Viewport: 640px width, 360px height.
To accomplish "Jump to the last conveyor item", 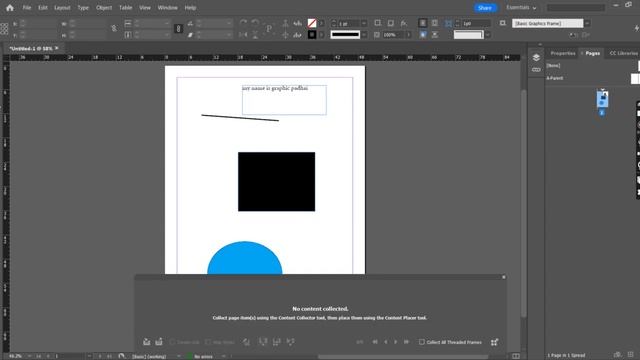I will [x=406, y=342].
